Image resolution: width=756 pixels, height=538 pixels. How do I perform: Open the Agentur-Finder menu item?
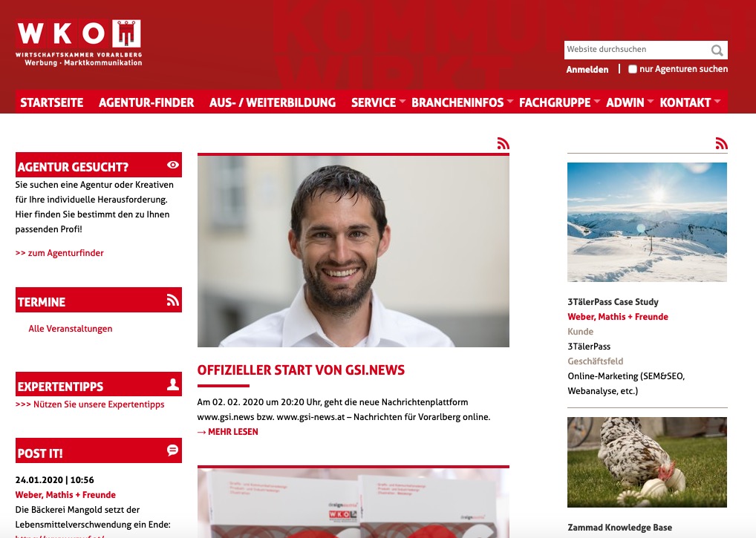(x=146, y=102)
